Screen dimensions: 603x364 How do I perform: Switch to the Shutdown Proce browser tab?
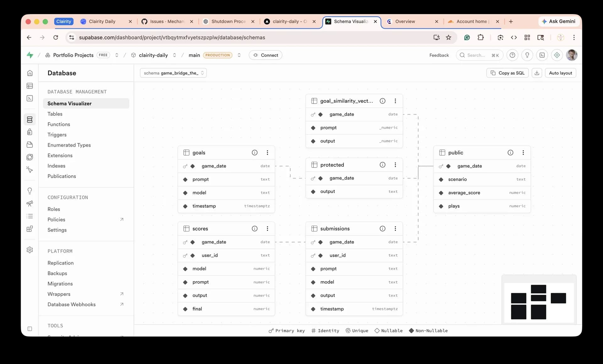(228, 21)
